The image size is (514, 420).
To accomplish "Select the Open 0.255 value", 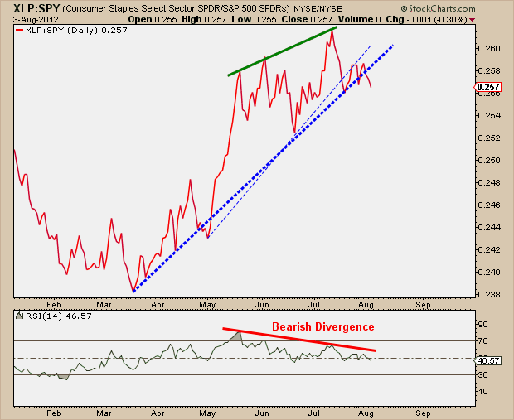I will [153, 20].
